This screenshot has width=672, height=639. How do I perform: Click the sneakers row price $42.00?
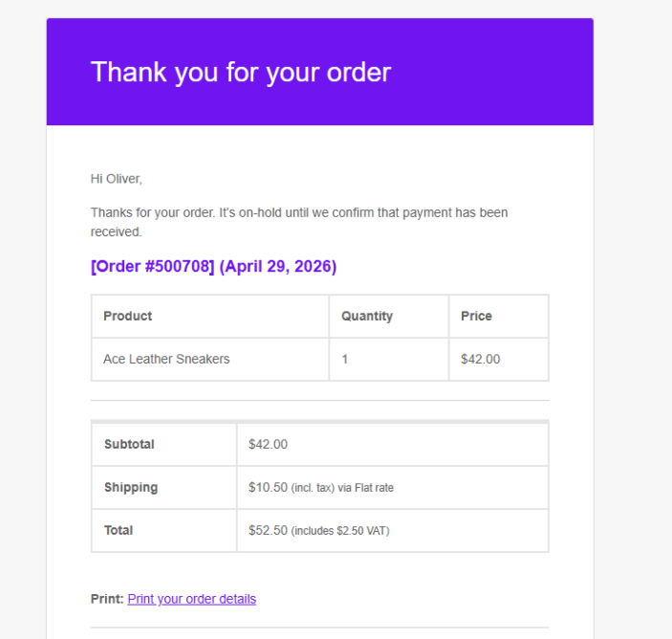[480, 360]
